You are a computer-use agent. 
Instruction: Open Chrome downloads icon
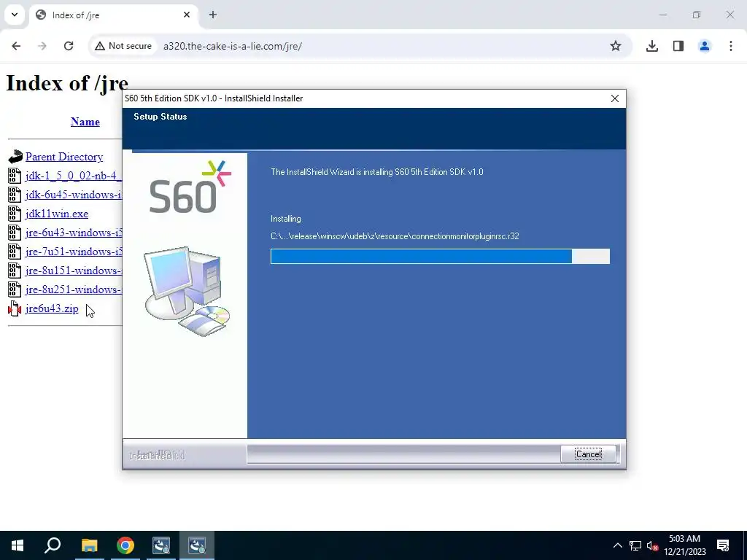click(652, 46)
